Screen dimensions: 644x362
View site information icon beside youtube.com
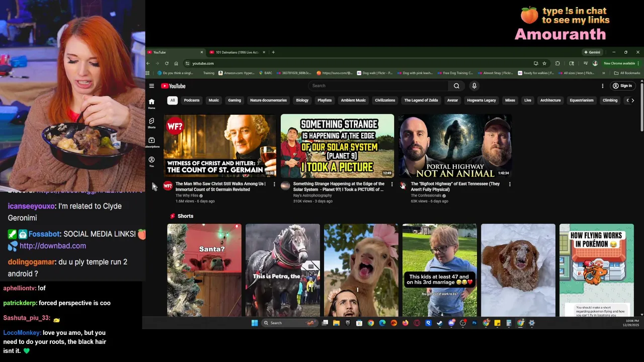pyautogui.click(x=187, y=63)
